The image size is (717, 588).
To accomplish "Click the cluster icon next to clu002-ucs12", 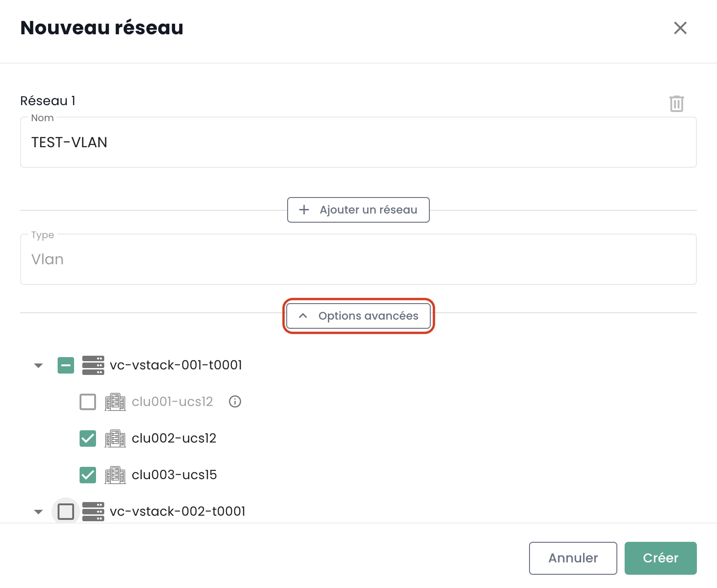I will tap(115, 438).
